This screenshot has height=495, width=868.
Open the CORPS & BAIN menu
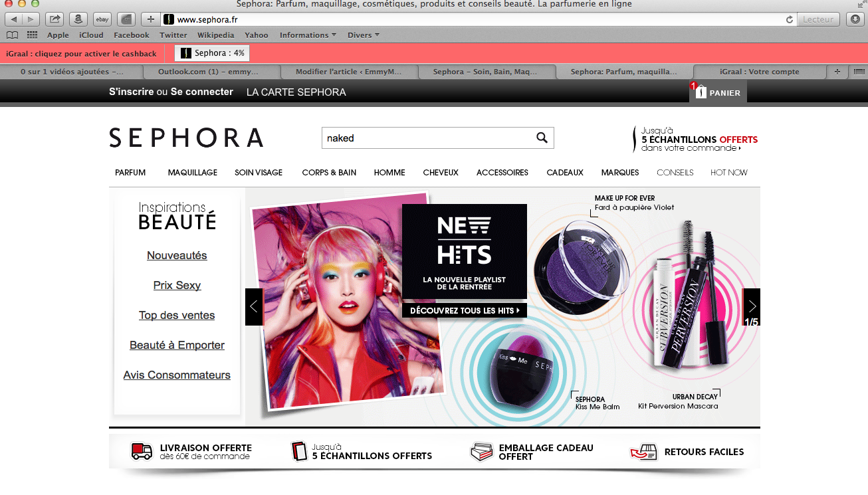pyautogui.click(x=329, y=173)
